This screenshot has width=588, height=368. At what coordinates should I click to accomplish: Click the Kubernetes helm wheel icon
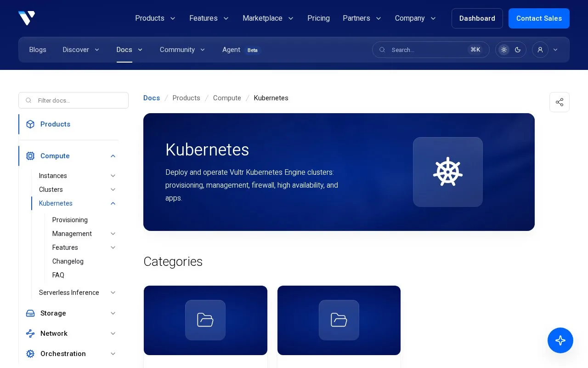[x=448, y=172]
